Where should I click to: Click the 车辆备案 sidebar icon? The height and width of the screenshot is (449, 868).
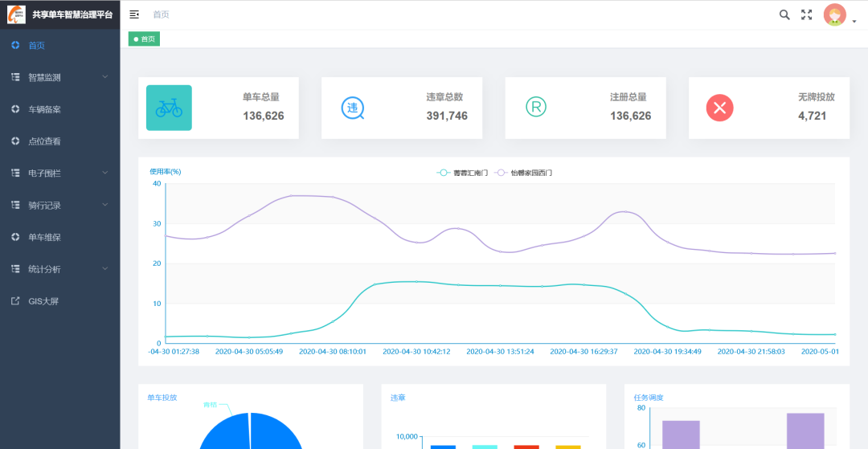pyautogui.click(x=15, y=109)
